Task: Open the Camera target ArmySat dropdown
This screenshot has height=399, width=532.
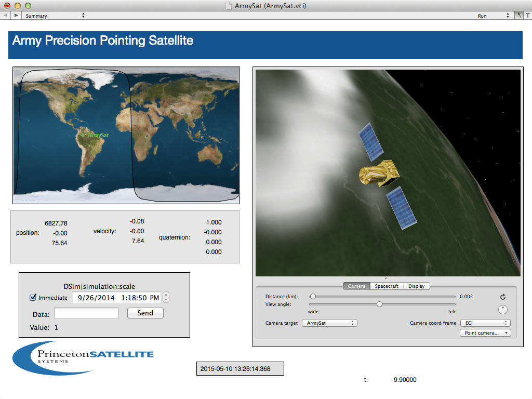Action: point(329,323)
